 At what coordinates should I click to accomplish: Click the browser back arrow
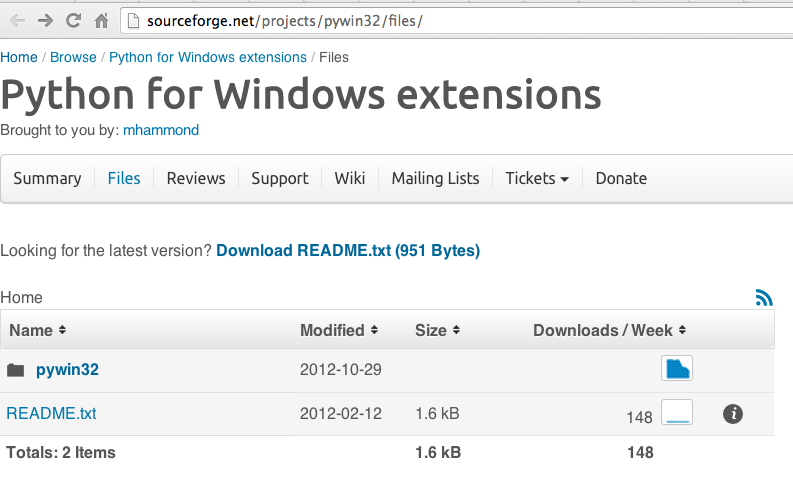pos(15,20)
